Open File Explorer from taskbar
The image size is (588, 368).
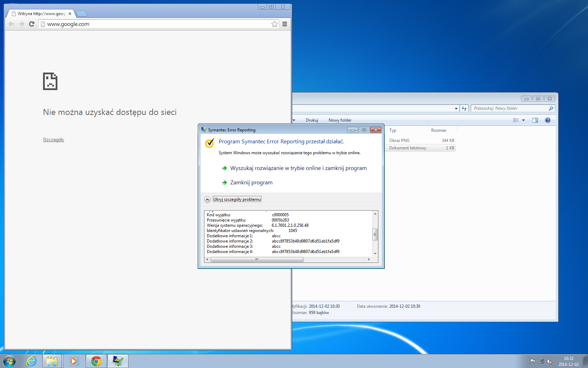[52, 361]
